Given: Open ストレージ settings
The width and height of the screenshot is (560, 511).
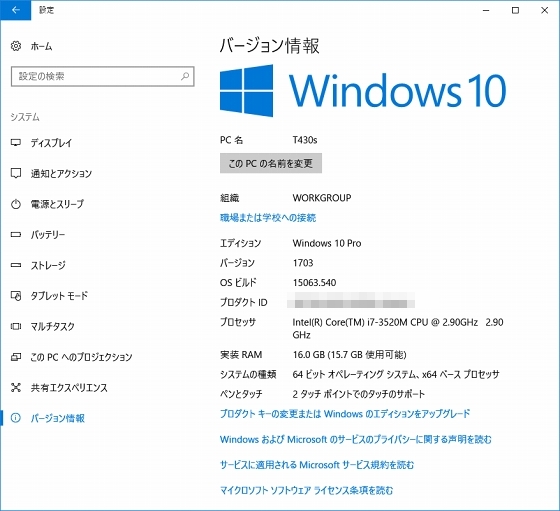Looking at the screenshot, I should click(x=48, y=265).
